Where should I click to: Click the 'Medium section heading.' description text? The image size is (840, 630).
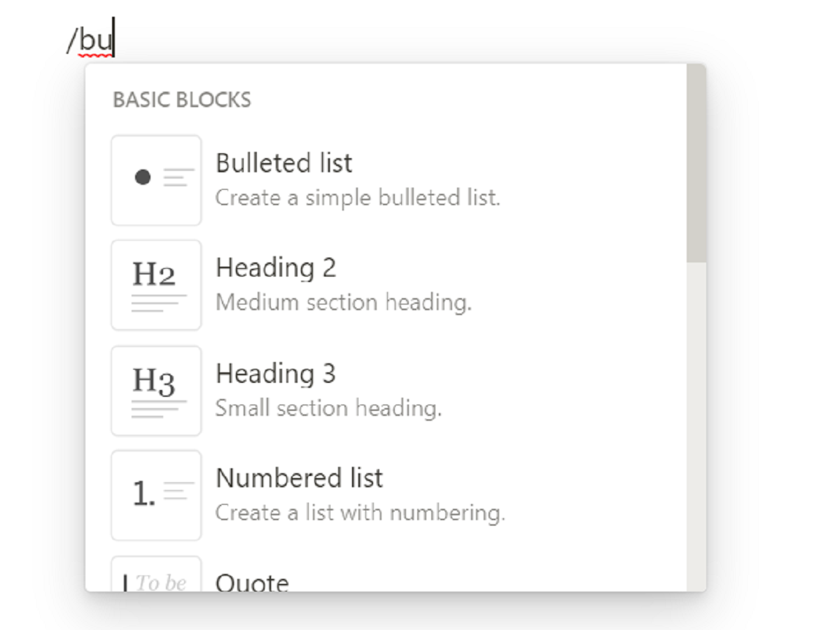(344, 303)
